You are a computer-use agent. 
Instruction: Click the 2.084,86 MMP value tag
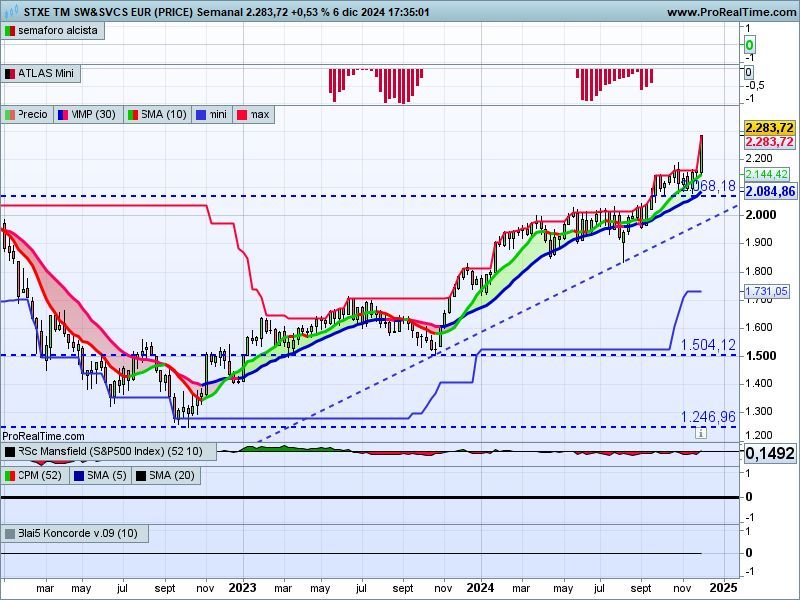[770, 191]
